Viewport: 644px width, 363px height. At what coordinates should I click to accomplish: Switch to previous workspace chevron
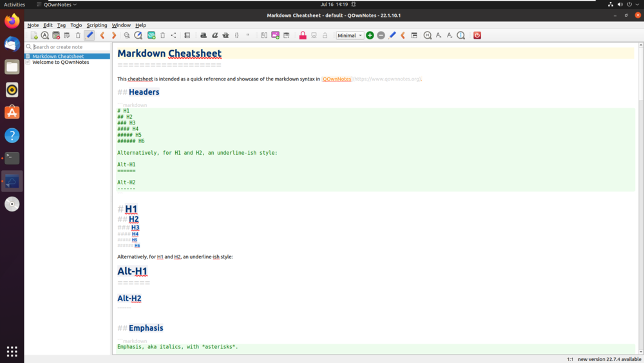point(403,35)
